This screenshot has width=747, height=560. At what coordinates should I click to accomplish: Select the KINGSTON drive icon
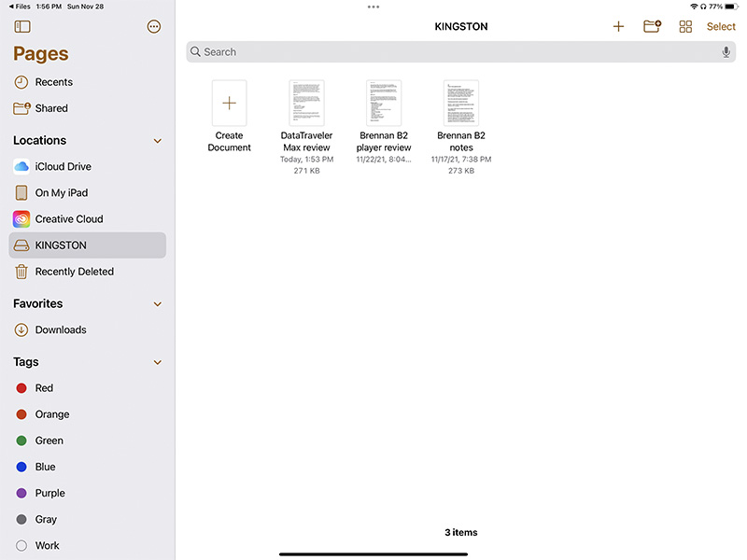(21, 245)
